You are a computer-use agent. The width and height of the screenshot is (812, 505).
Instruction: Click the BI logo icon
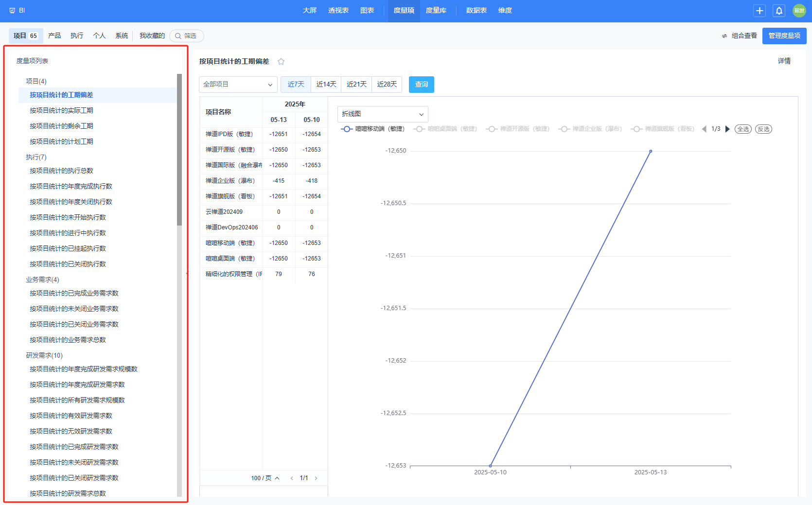(x=12, y=11)
